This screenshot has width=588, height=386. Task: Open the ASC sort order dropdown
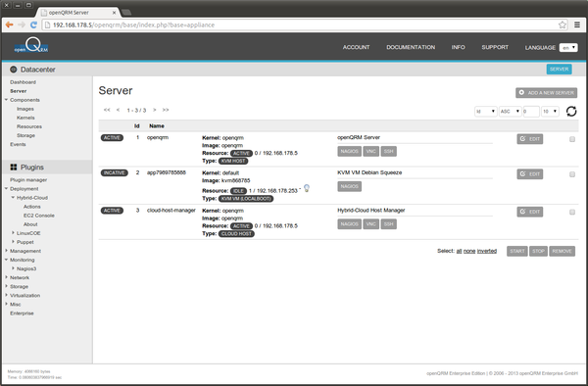510,112
